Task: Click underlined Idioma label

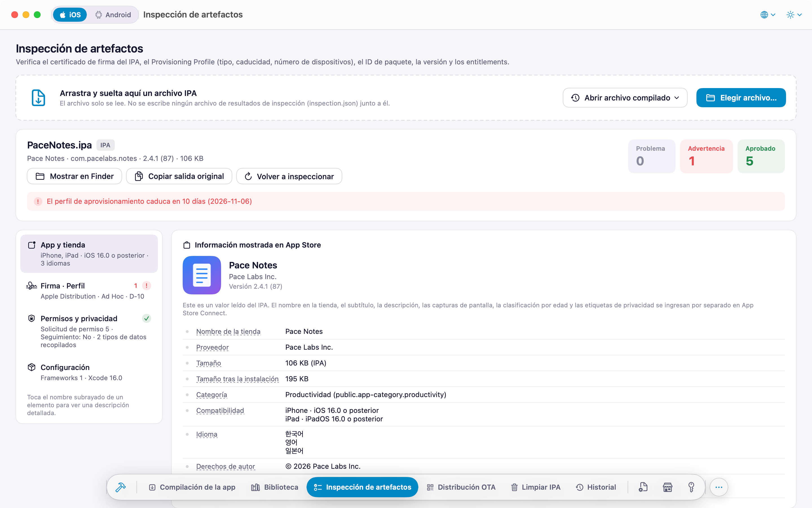Action: (207, 434)
